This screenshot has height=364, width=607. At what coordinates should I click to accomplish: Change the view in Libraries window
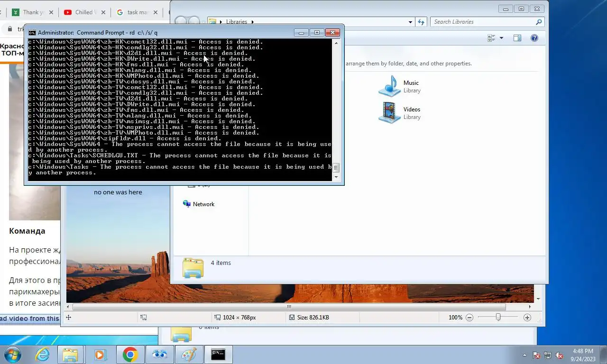(x=491, y=38)
